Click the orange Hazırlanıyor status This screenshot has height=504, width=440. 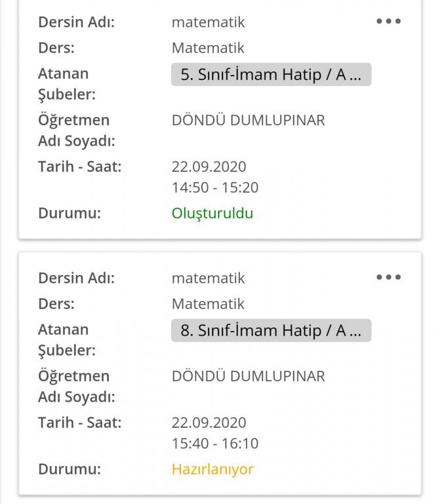(x=212, y=469)
